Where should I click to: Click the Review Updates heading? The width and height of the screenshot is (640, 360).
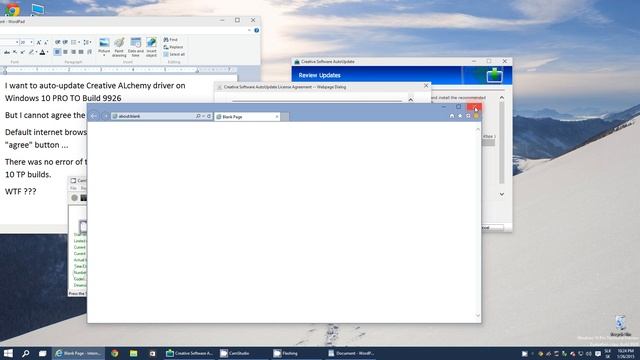pyautogui.click(x=320, y=75)
